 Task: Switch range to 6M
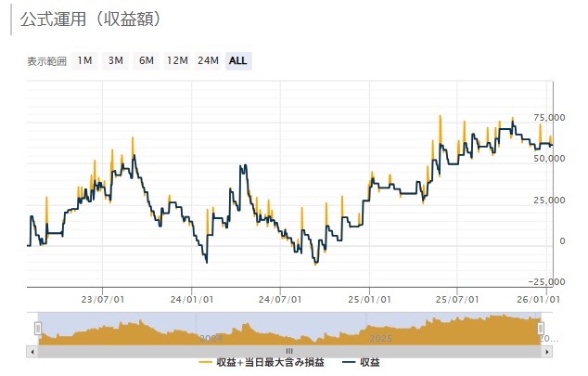pos(147,61)
